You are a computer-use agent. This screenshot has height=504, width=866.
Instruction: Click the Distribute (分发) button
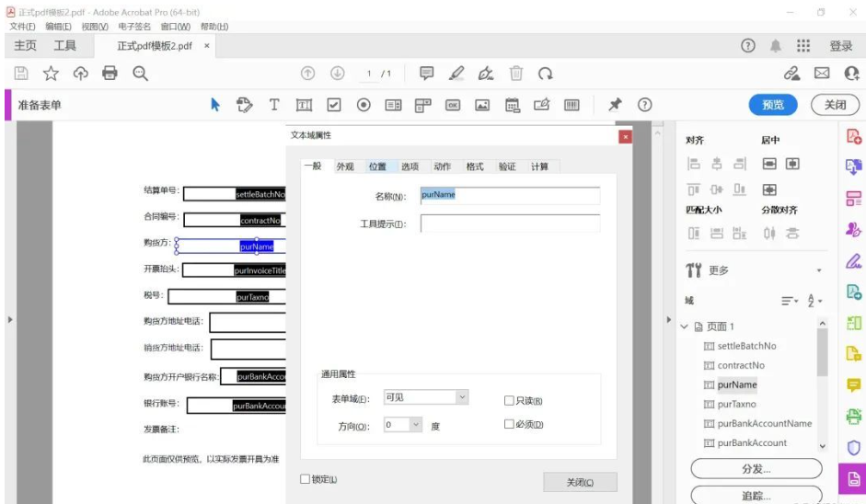[x=756, y=469]
